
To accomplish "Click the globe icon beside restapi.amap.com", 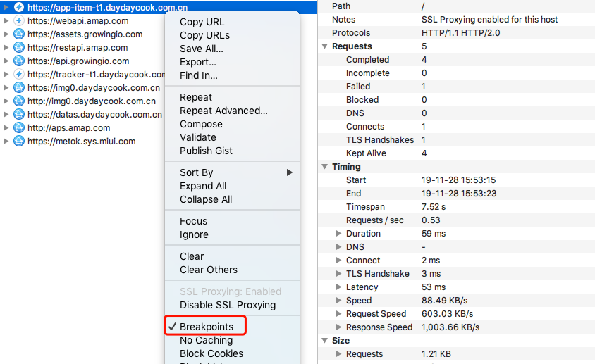I will point(19,47).
